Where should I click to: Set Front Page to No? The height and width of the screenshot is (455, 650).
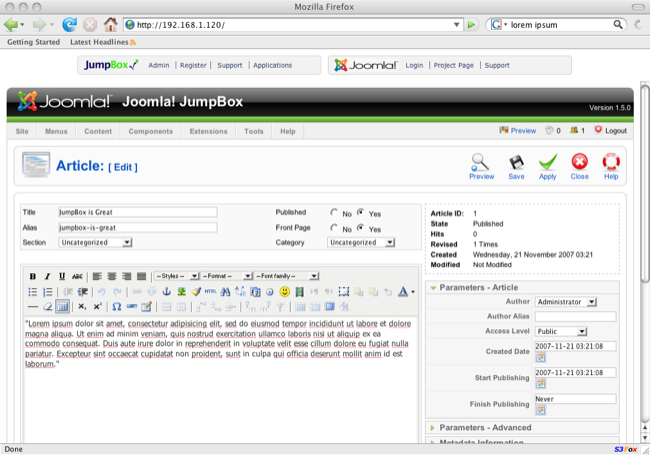[x=334, y=228]
